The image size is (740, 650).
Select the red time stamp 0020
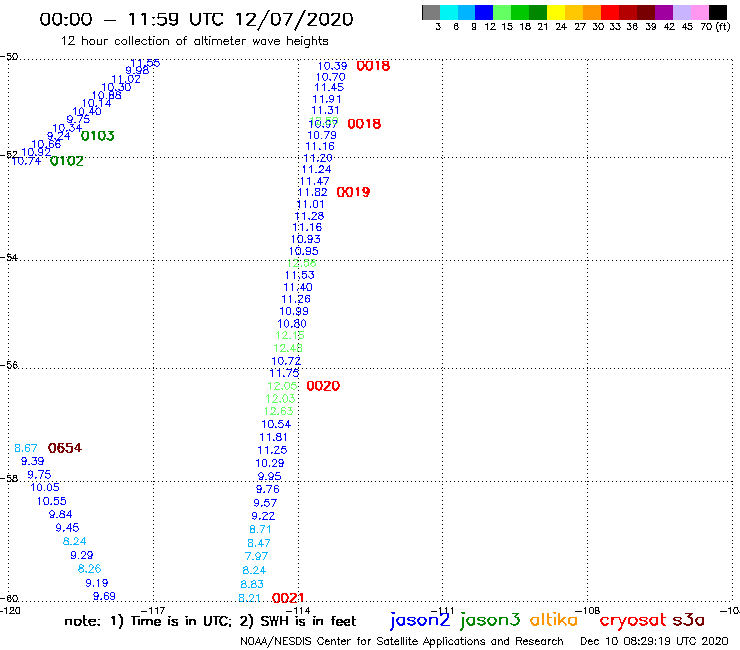(x=323, y=386)
